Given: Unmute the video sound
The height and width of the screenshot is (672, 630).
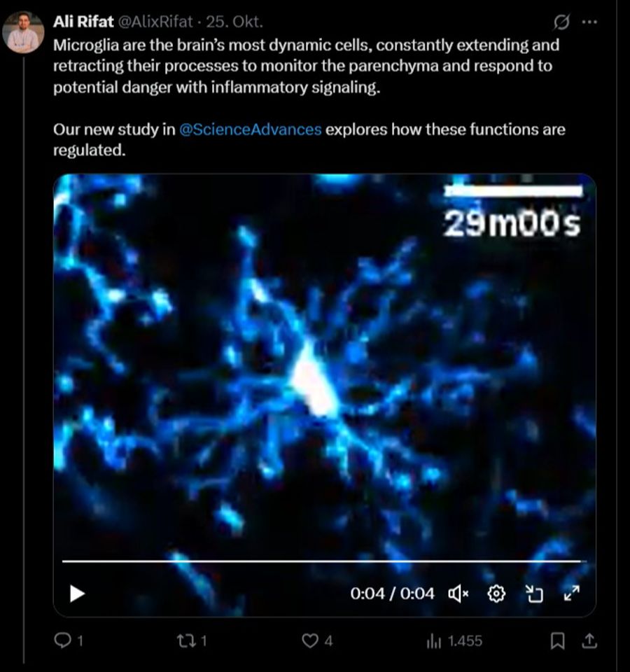Looking at the screenshot, I should (x=458, y=594).
